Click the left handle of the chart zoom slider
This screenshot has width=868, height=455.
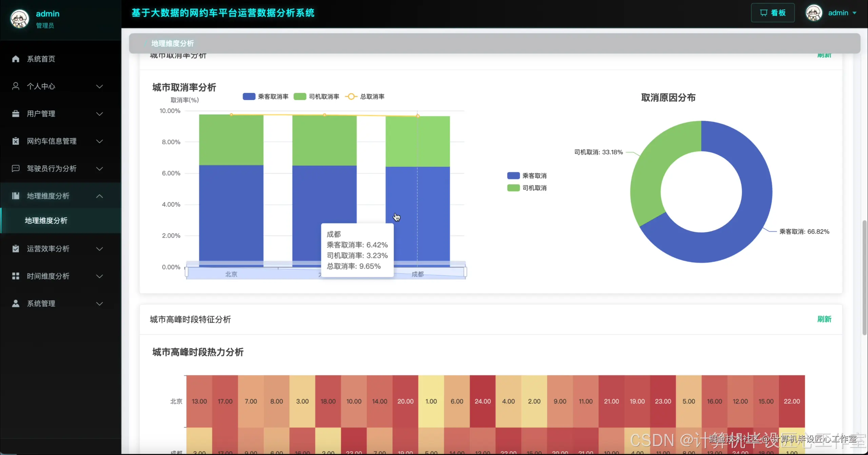pos(186,272)
